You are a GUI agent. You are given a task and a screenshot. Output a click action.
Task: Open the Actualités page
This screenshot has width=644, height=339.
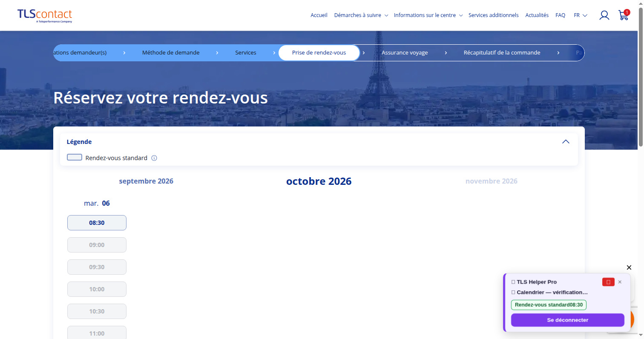537,15
